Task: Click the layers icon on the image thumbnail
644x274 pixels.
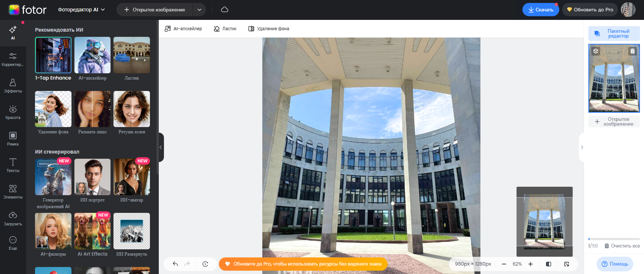Action: 596,51
